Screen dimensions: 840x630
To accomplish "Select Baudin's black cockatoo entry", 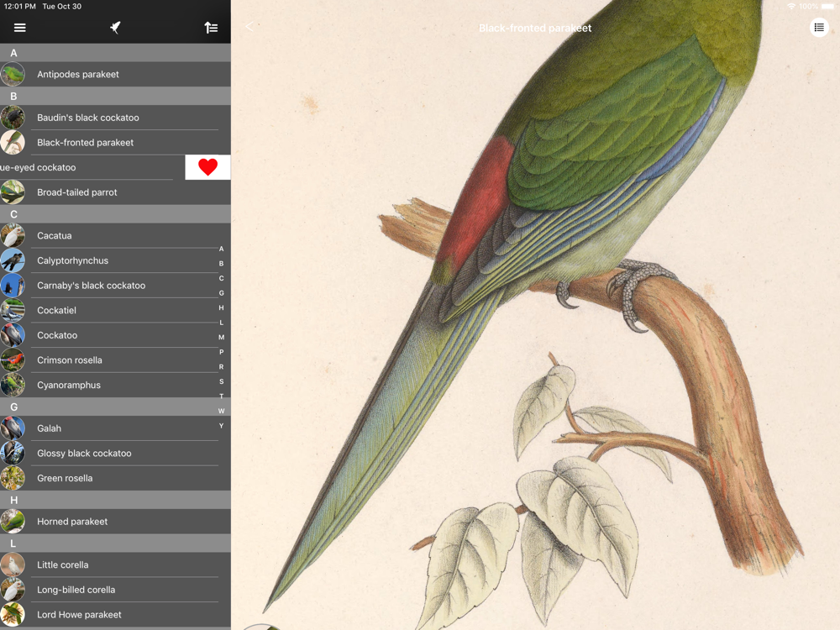I will coord(115,118).
